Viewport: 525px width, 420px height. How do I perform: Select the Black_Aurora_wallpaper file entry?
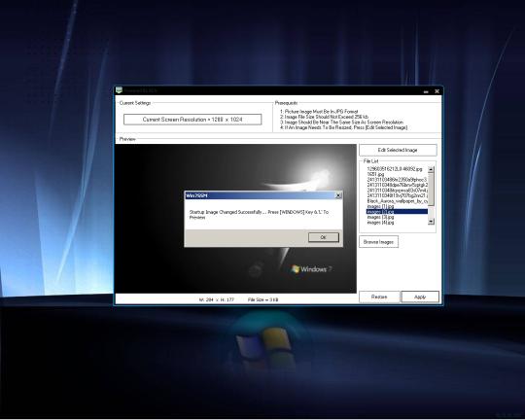tap(397, 201)
